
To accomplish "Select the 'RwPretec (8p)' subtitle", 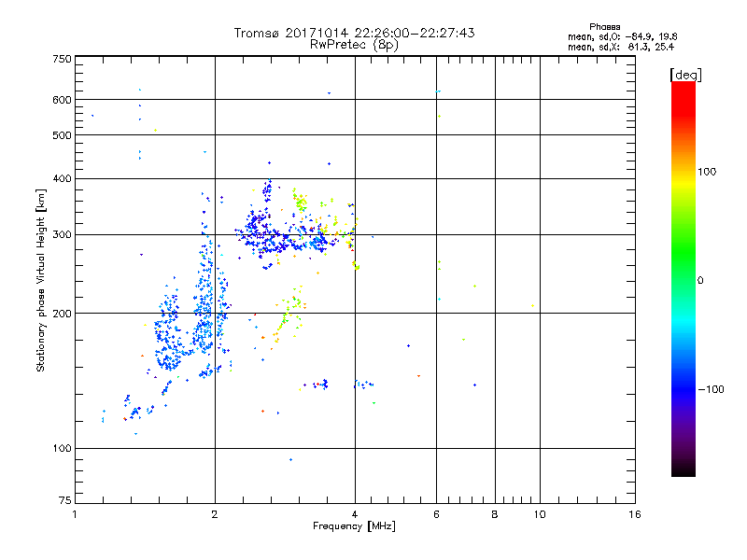I will pyautogui.click(x=354, y=45).
